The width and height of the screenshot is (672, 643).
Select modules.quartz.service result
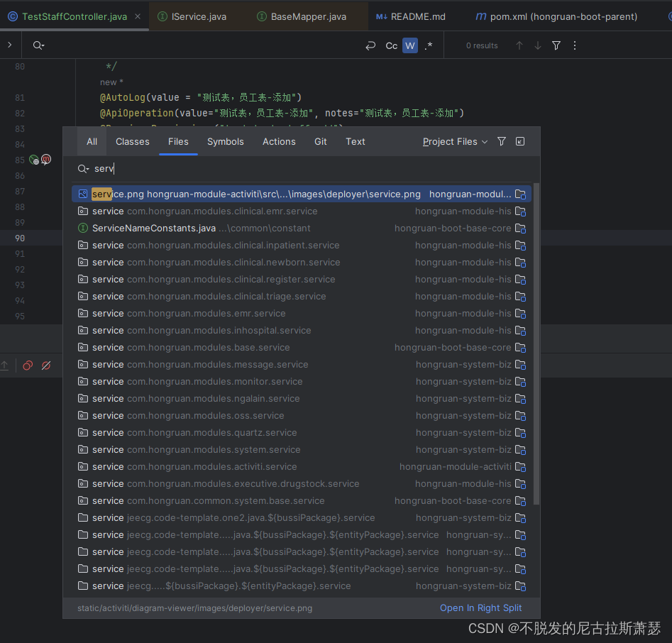click(x=302, y=432)
